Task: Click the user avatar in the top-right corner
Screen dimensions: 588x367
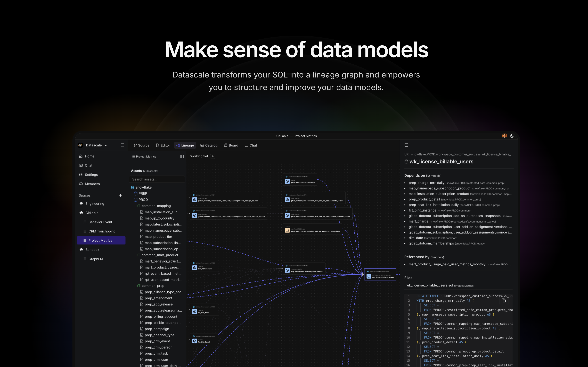Action: (x=504, y=136)
